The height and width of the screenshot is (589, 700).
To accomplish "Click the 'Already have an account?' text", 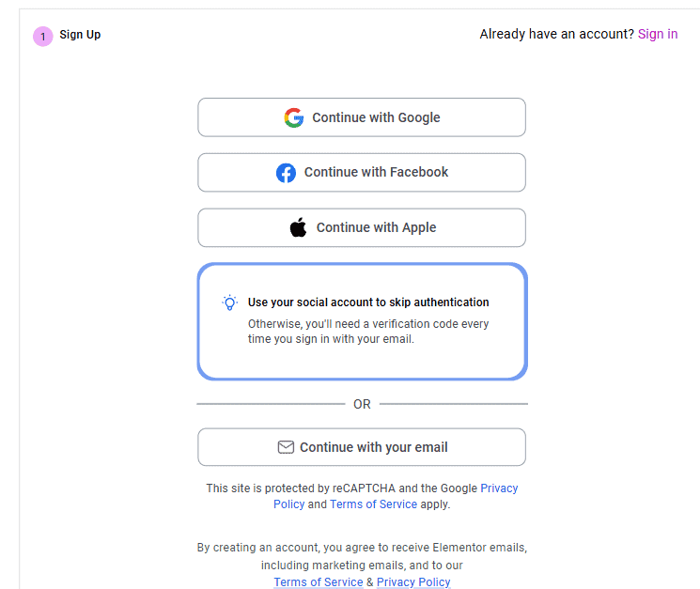I will [556, 34].
